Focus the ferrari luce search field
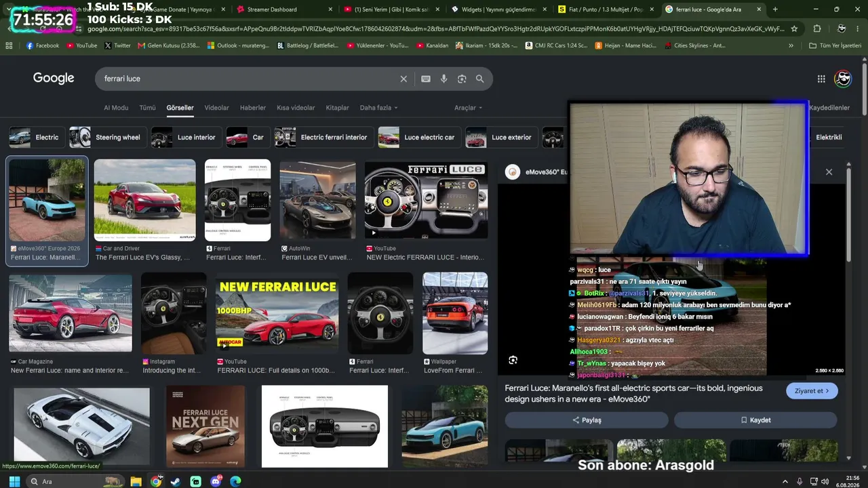 coord(248,79)
